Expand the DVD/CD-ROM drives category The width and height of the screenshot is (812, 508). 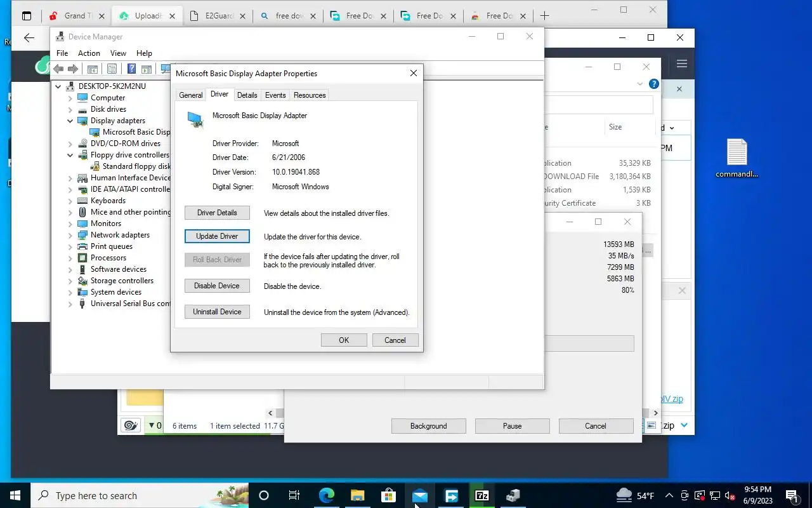(x=70, y=144)
